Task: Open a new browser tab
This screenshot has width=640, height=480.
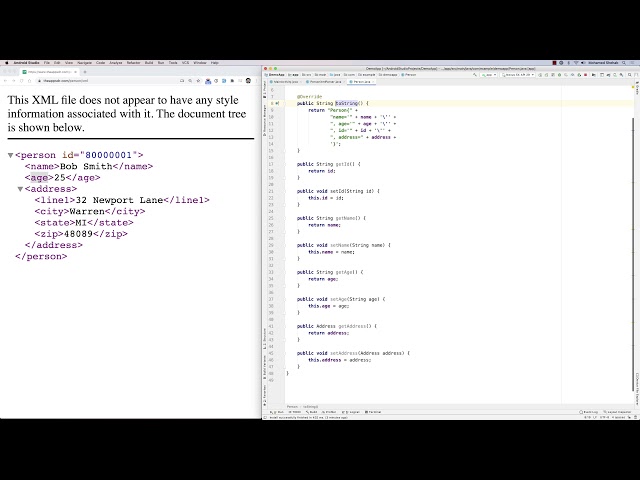Action: point(85,72)
